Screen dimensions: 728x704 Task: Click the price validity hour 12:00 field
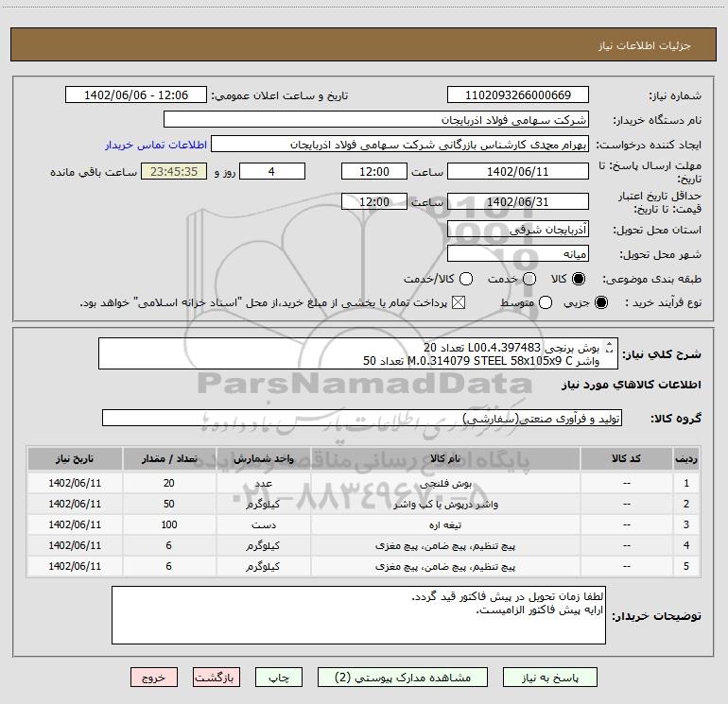(374, 201)
